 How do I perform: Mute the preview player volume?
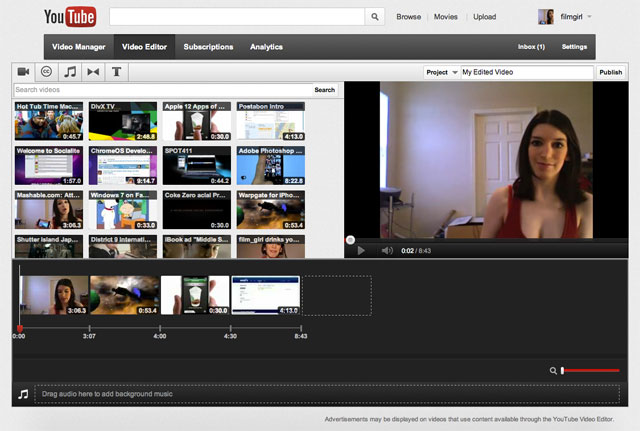click(386, 250)
